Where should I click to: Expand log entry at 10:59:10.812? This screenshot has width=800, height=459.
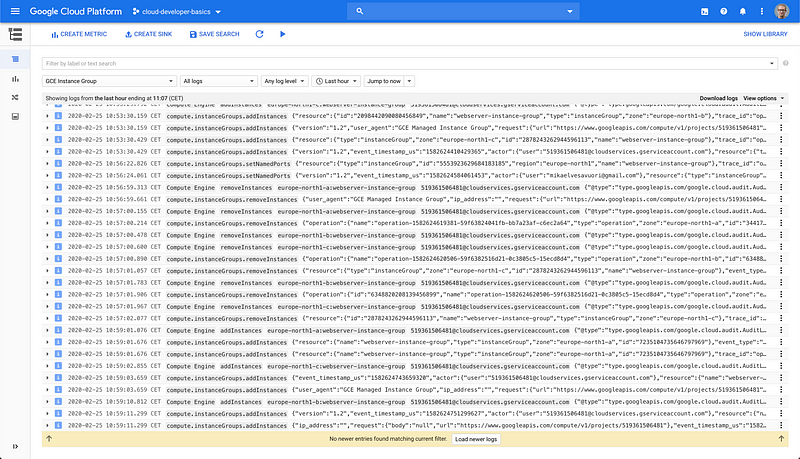pyautogui.click(x=47, y=401)
